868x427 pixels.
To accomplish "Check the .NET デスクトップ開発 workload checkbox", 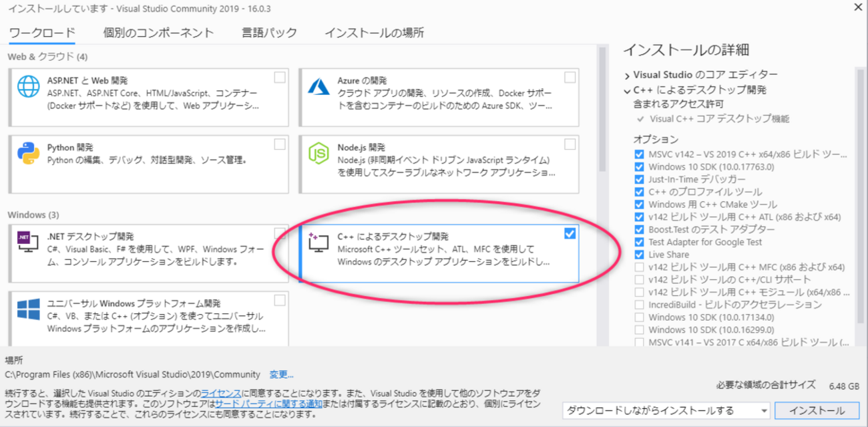I will click(280, 233).
